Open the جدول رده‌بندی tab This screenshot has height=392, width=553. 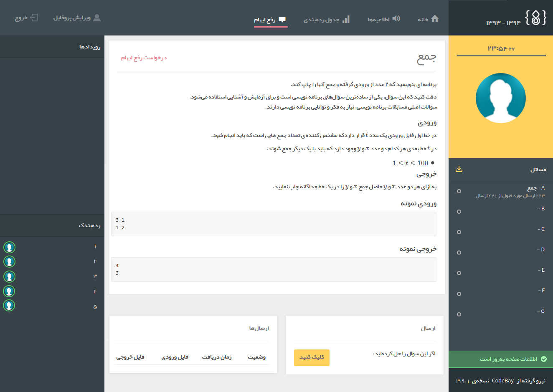[321, 20]
